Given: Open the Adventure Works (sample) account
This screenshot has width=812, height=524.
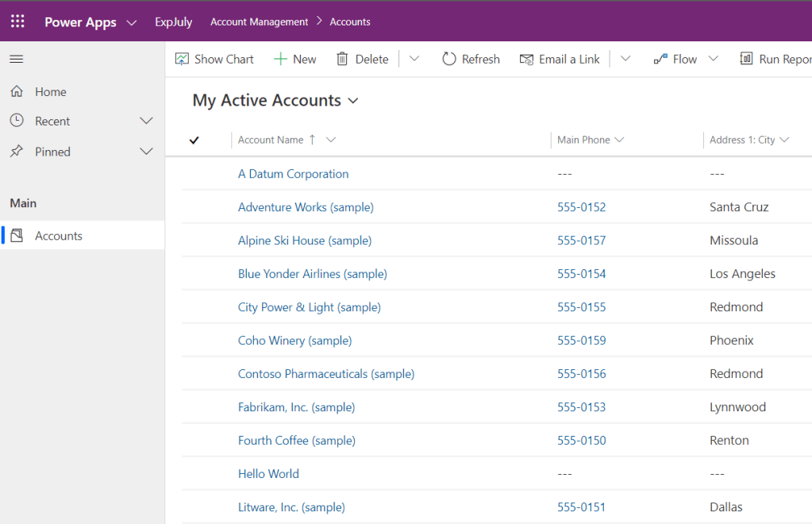Looking at the screenshot, I should [x=306, y=207].
